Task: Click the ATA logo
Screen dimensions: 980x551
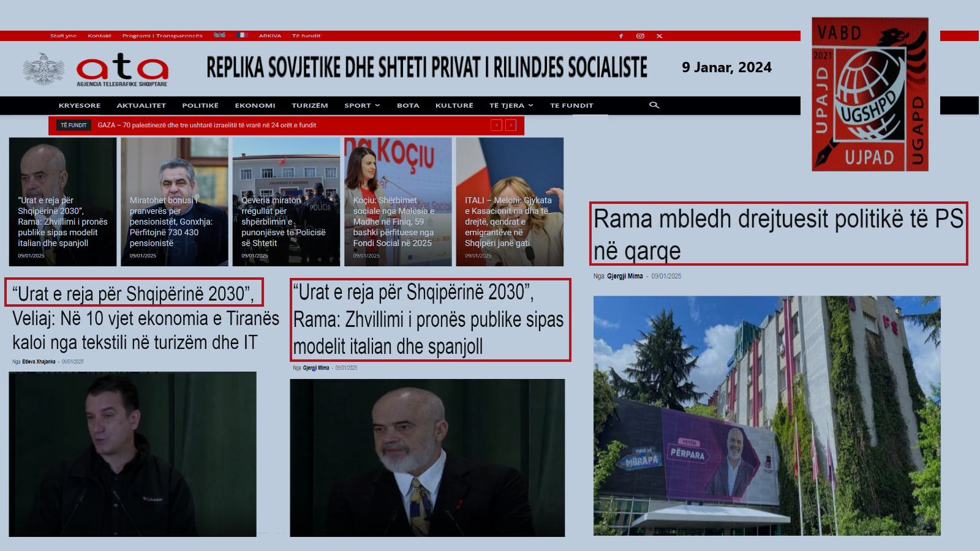Action: 122,69
